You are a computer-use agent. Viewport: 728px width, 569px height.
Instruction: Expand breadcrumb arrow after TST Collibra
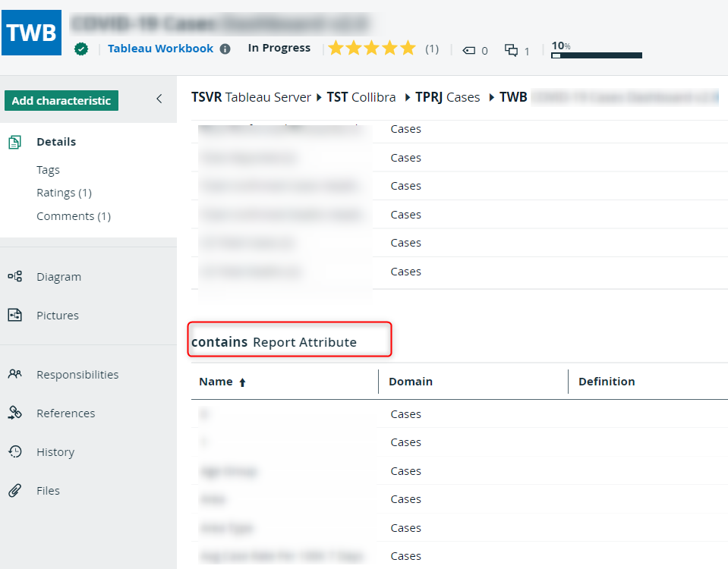407,97
